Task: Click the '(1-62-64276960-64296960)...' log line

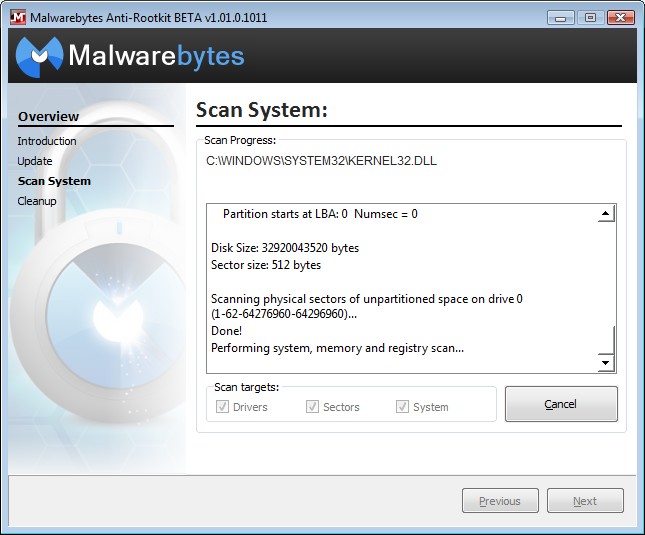Action: coord(284,314)
